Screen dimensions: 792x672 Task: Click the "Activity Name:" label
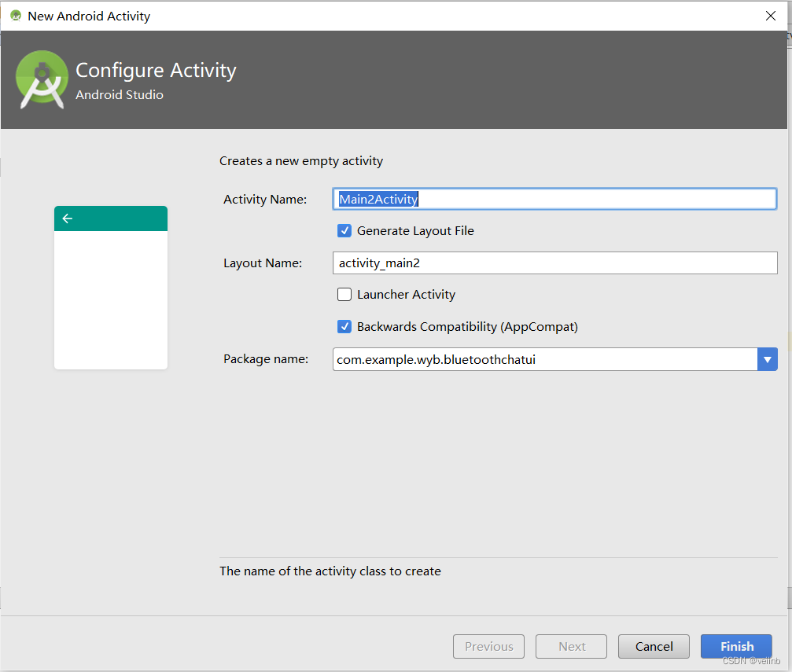[x=265, y=200]
